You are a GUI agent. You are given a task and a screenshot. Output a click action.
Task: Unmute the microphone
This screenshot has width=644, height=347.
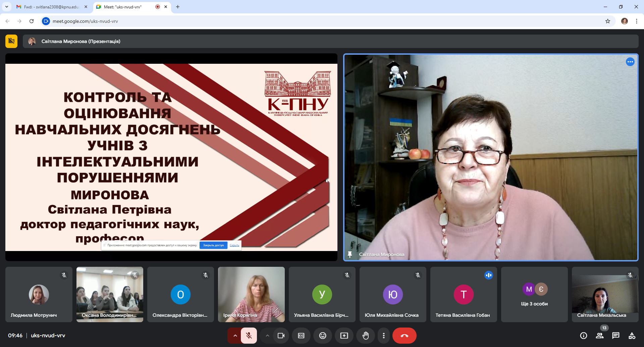coord(249,336)
